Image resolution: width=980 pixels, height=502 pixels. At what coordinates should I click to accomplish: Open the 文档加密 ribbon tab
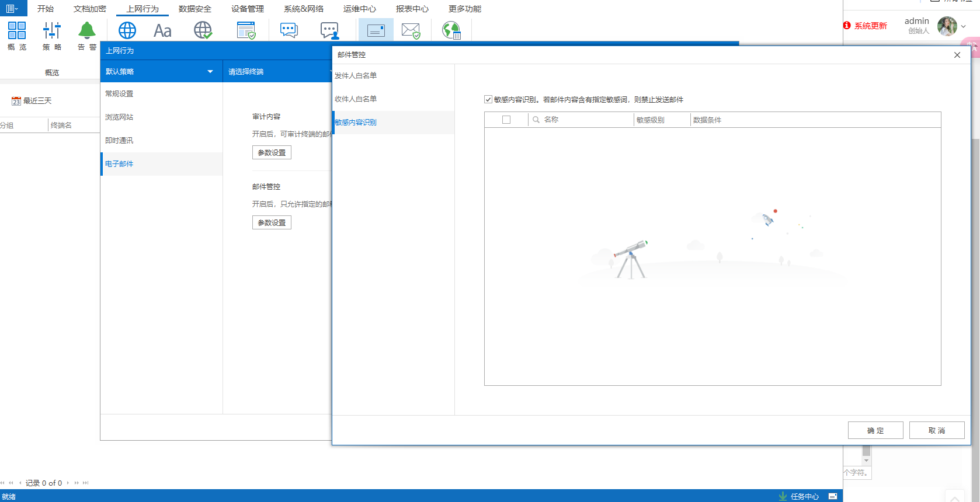point(90,9)
